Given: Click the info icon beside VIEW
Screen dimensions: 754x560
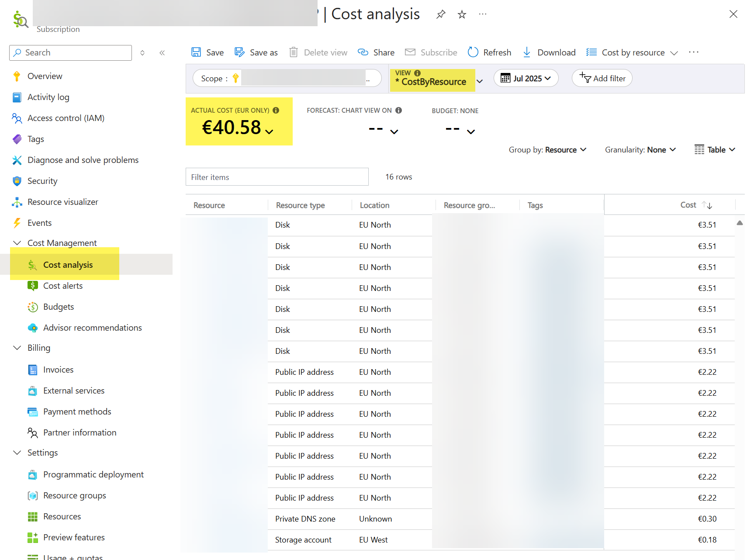Looking at the screenshot, I should point(417,73).
